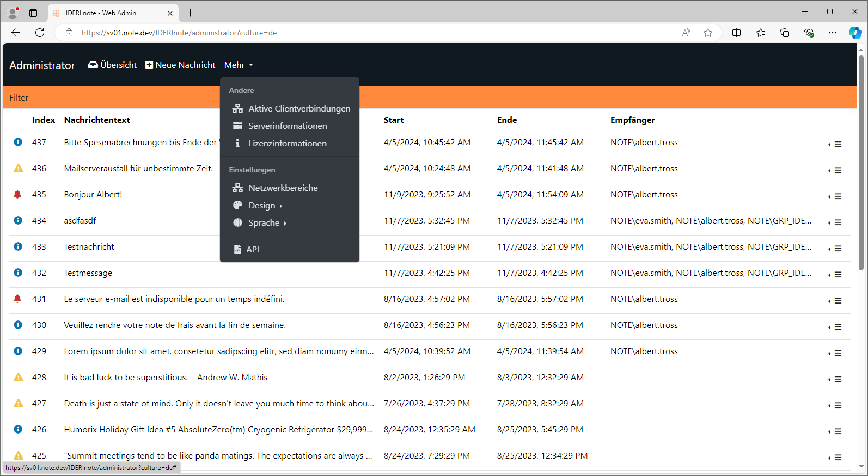Click the browser address bar URL
This screenshot has height=476, width=868.
coord(179,33)
